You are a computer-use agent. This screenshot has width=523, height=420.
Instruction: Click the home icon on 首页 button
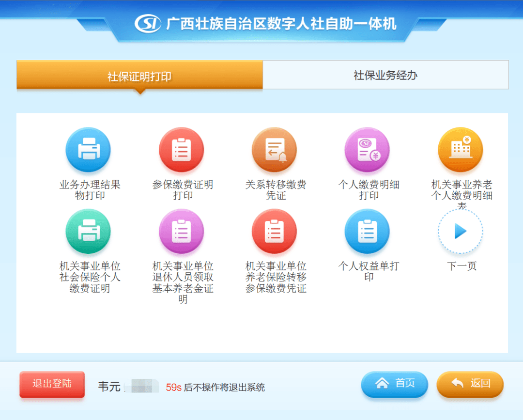pyautogui.click(x=383, y=384)
